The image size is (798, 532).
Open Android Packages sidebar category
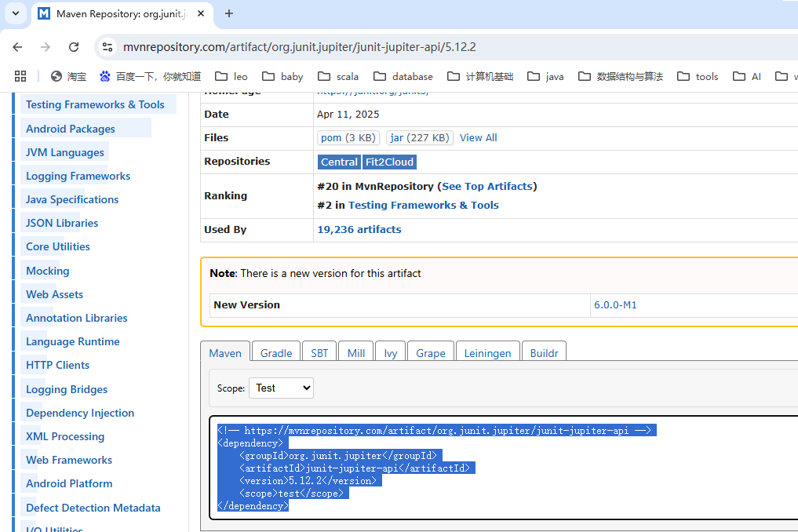pos(71,129)
